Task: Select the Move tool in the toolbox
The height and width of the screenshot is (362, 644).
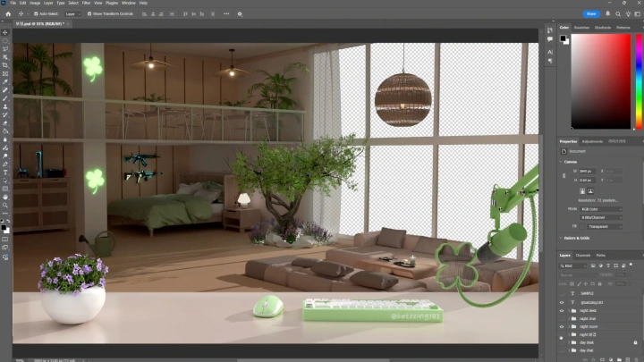Action: point(5,32)
